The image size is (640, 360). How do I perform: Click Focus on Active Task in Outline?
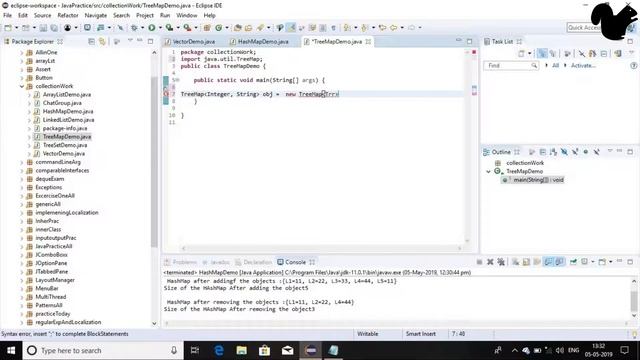(x=531, y=152)
